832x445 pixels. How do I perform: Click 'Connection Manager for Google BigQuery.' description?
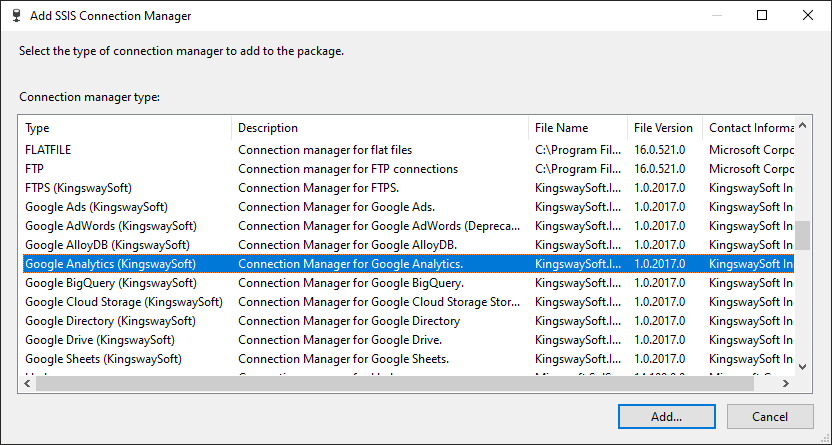(x=351, y=283)
